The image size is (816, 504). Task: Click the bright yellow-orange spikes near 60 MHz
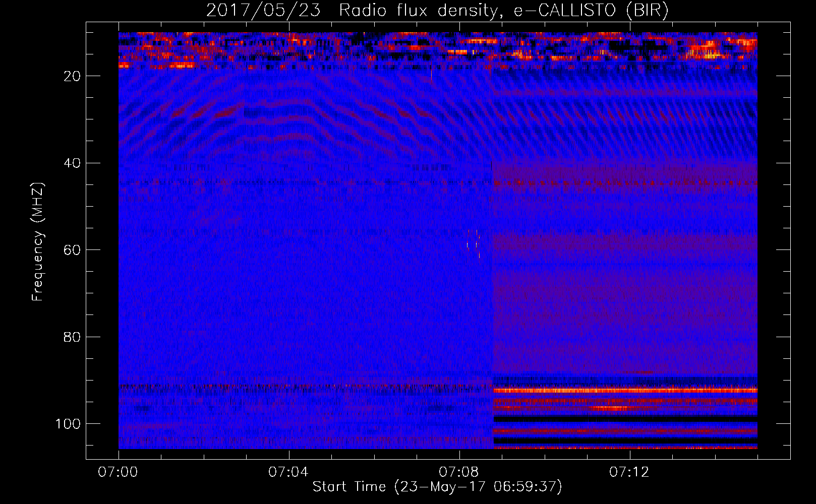coord(474,244)
